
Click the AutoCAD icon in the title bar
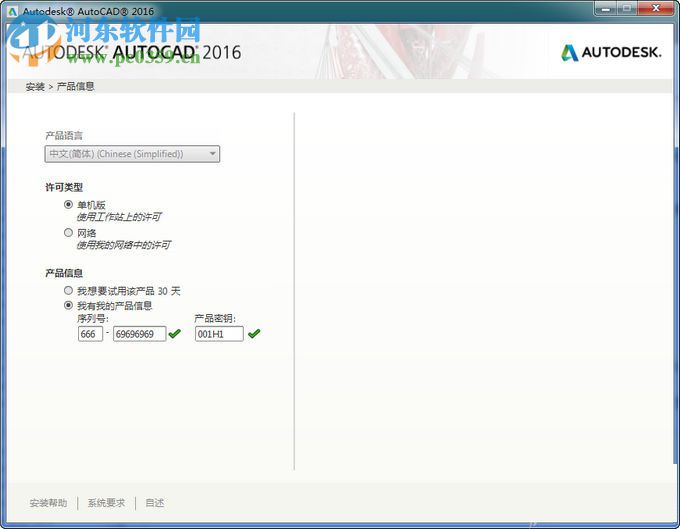[x=12, y=12]
